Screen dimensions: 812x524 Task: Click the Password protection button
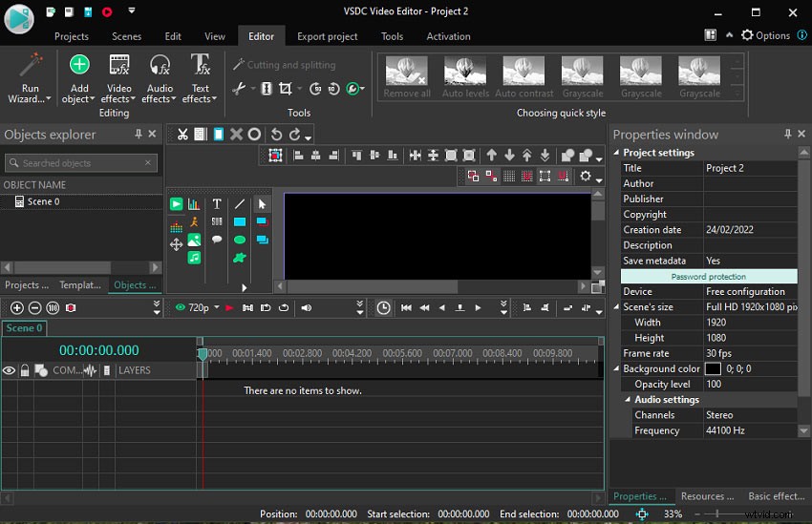coord(708,277)
